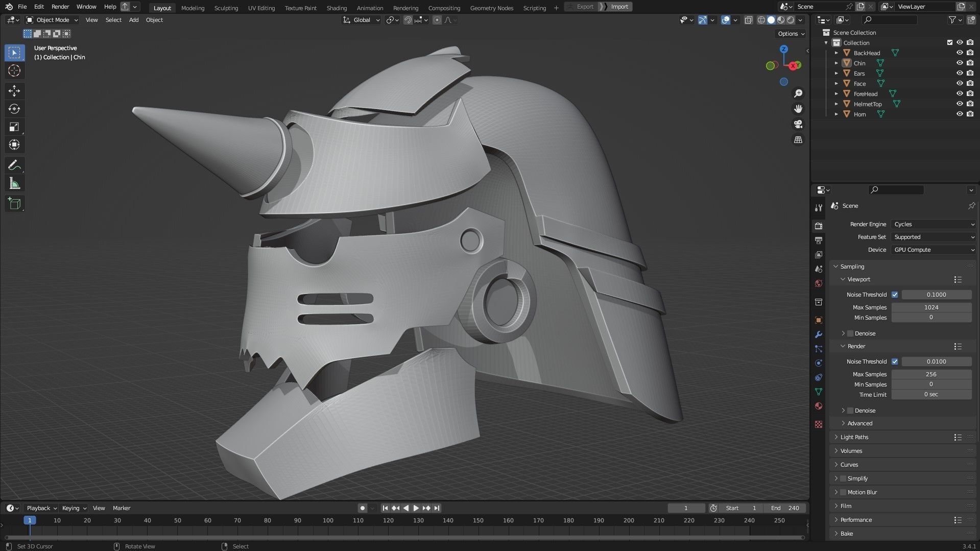Open the timeline Playback menu button
The width and height of the screenshot is (980, 551).
(x=41, y=508)
